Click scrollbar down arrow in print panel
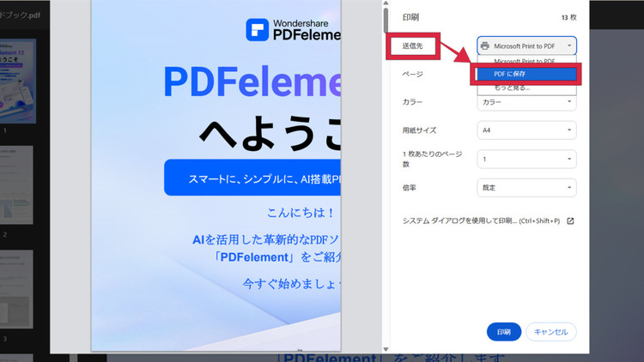Image resolution: width=644 pixels, height=362 pixels. [x=386, y=349]
